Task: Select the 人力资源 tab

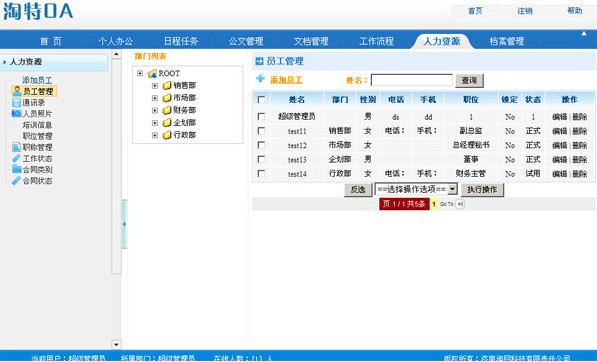Action: click(442, 41)
